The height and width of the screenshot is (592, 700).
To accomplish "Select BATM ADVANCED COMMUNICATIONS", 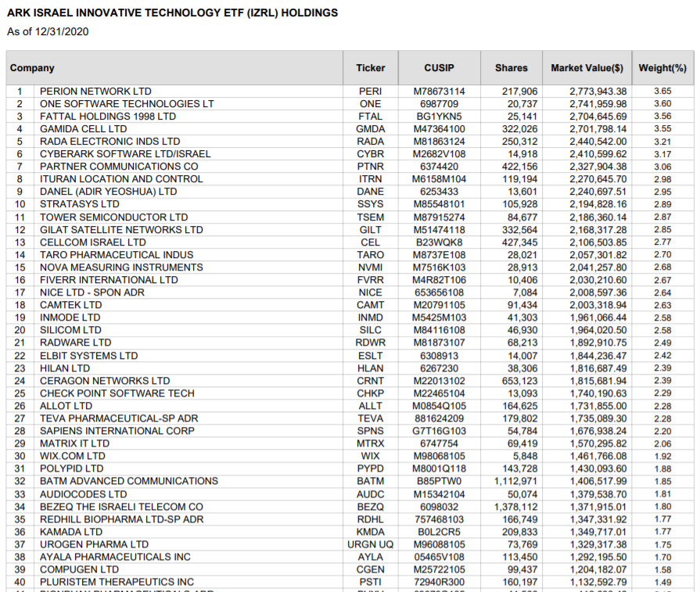I will 129,480.
